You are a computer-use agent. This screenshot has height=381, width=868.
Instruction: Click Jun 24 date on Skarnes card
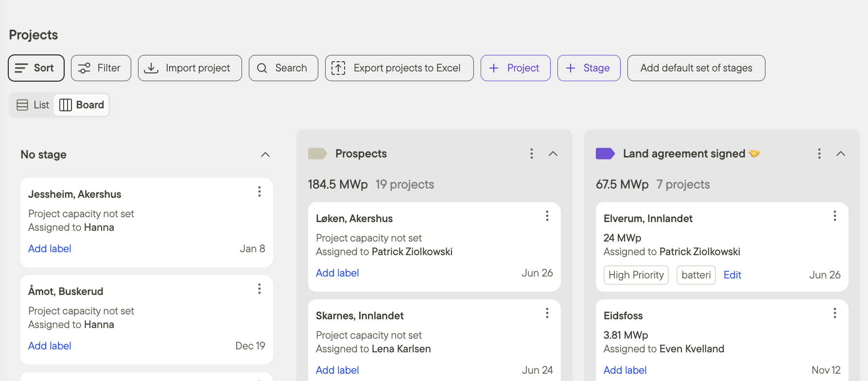point(538,370)
